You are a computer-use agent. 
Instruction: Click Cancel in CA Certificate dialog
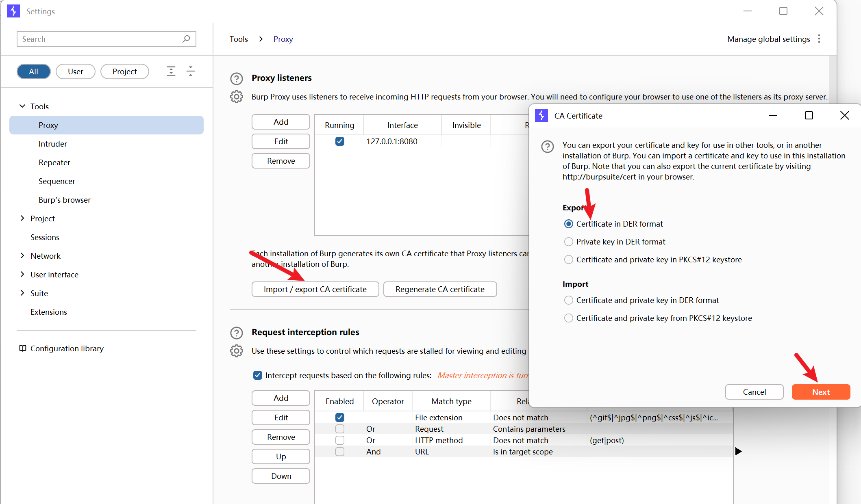[754, 392]
